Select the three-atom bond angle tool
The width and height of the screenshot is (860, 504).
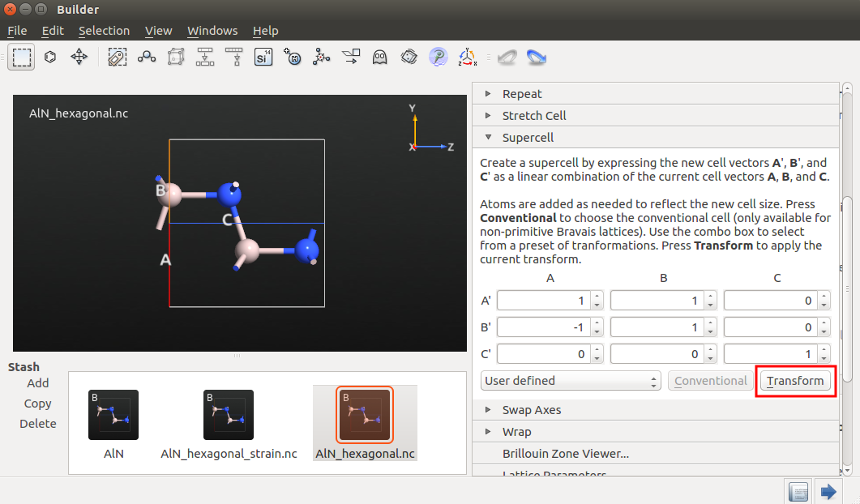coord(147,57)
